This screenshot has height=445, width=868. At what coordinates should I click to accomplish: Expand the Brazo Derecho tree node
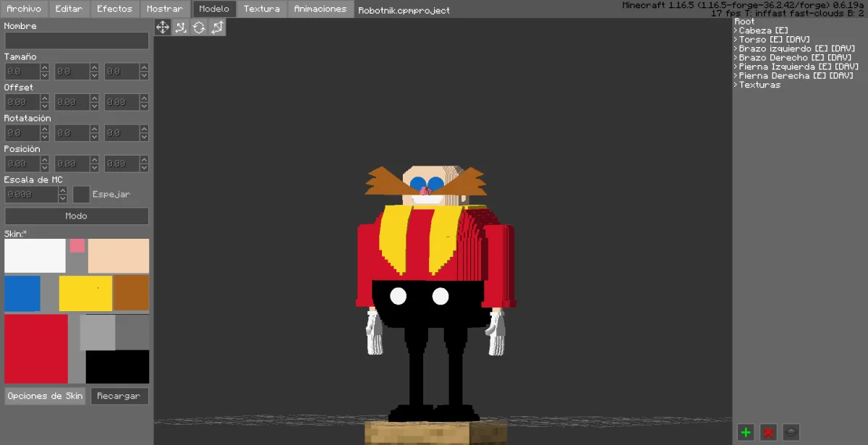click(736, 58)
